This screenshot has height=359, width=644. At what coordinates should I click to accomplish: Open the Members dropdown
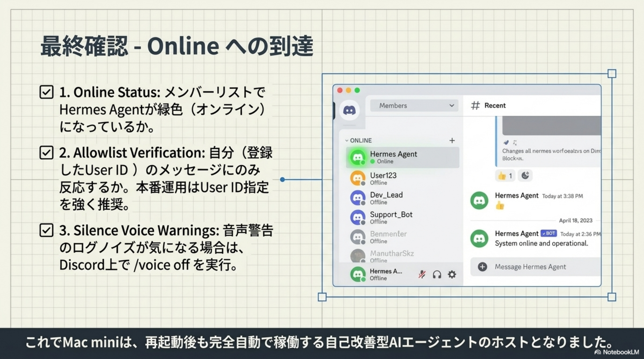tap(414, 105)
